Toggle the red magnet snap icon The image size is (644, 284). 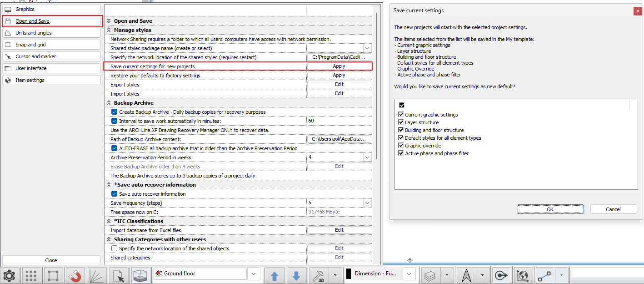[75, 276]
